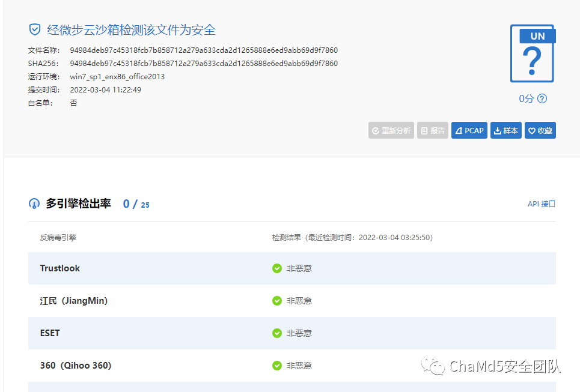580x392 pixels.
Task: Click the multi-engine detection rate icon
Action: click(34, 204)
